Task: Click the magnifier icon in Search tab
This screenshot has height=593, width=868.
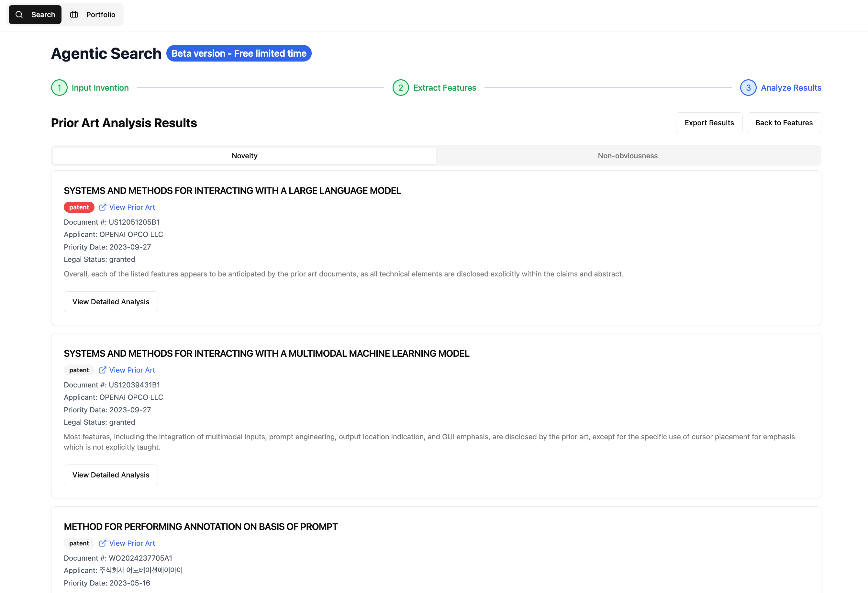Action: coord(19,15)
